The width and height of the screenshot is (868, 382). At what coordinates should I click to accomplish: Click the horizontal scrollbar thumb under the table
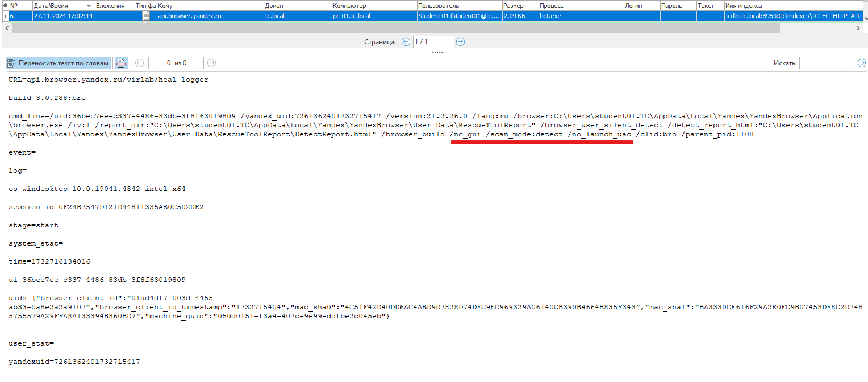coord(396,28)
